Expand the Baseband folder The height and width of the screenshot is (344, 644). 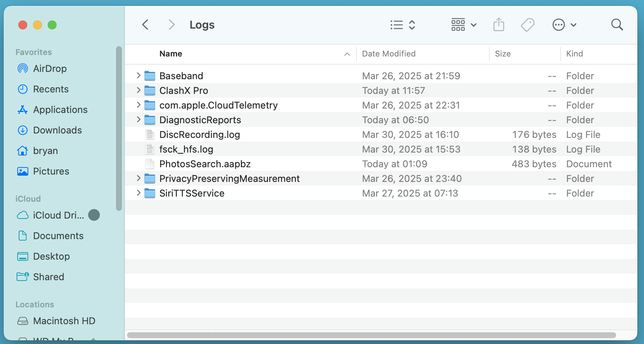pyautogui.click(x=138, y=76)
